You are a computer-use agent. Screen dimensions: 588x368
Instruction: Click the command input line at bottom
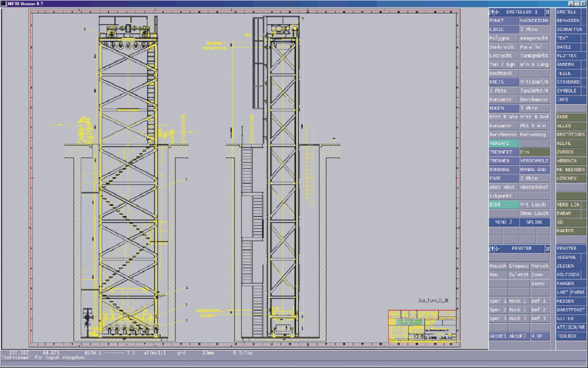[255, 363]
